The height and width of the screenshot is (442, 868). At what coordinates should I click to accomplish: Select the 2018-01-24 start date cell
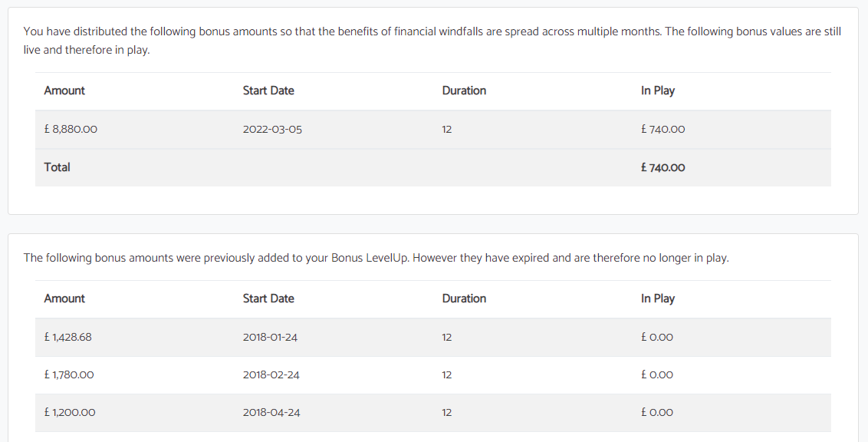270,337
